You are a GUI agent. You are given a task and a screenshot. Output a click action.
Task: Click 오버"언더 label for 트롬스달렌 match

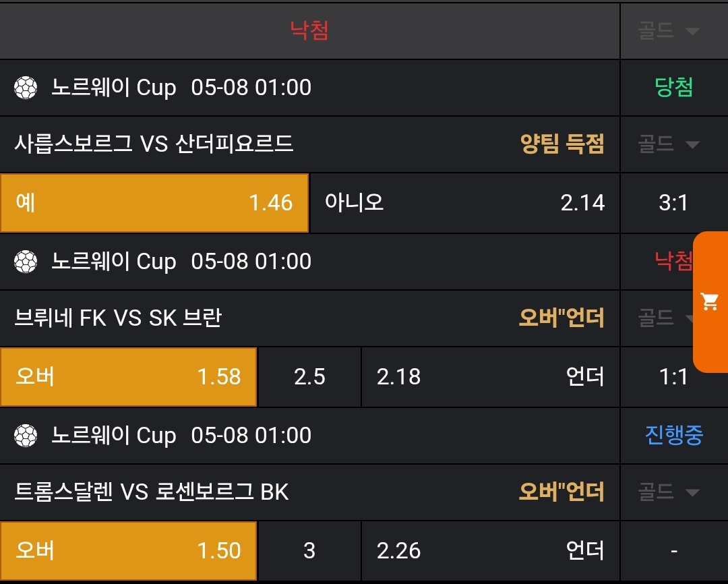(x=561, y=492)
